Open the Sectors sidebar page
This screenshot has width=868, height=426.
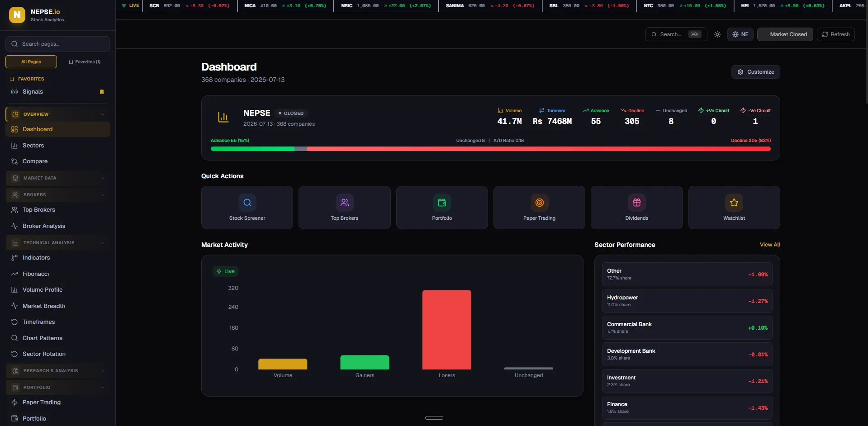tap(57, 146)
